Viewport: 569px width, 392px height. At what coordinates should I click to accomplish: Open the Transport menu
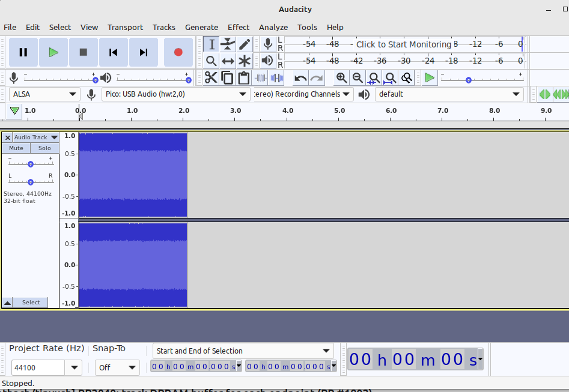125,27
